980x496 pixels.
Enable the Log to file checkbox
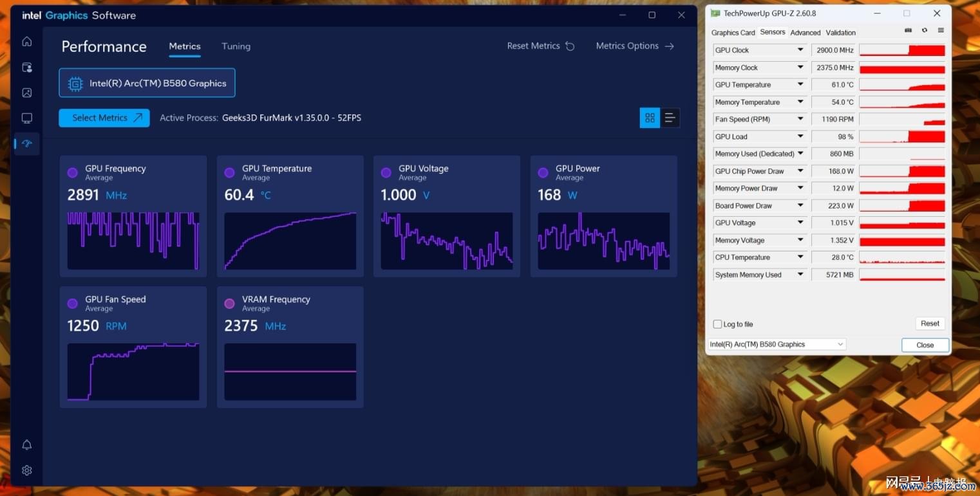click(x=717, y=324)
